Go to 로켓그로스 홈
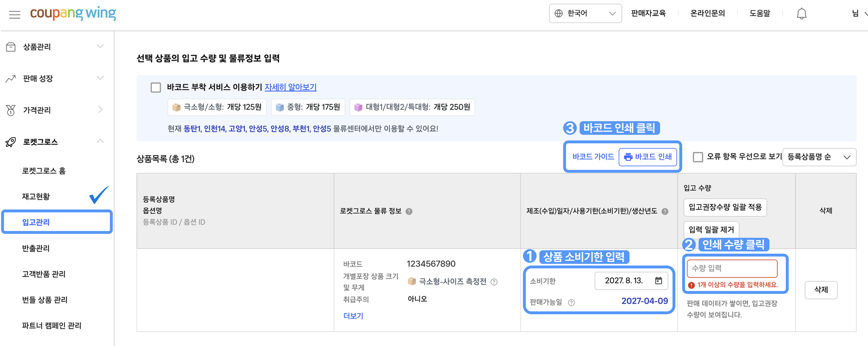 [x=44, y=171]
